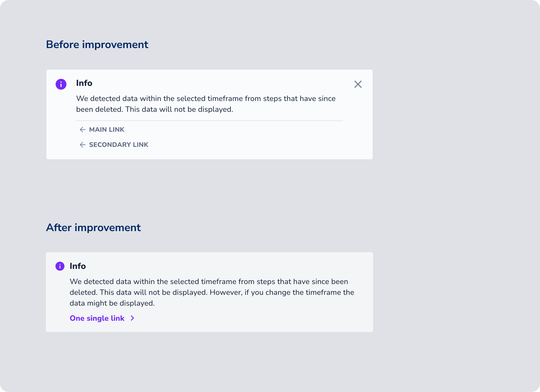Click the 'data might be displayed.' last line
The width and height of the screenshot is (540, 392).
(112, 303)
